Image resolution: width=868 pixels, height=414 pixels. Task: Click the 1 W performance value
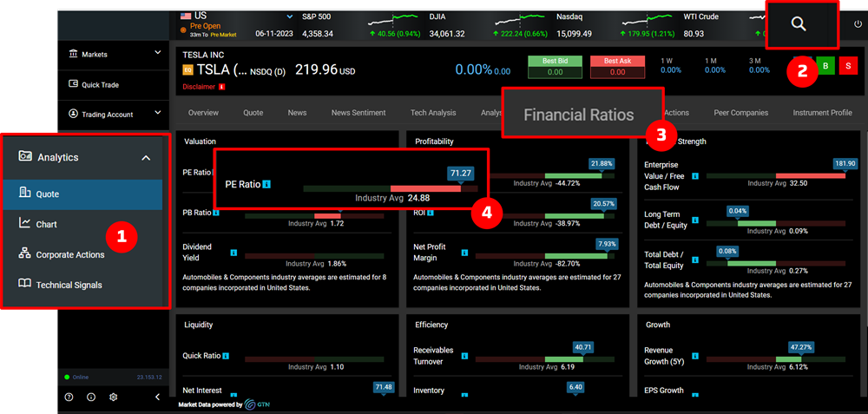[x=671, y=70]
